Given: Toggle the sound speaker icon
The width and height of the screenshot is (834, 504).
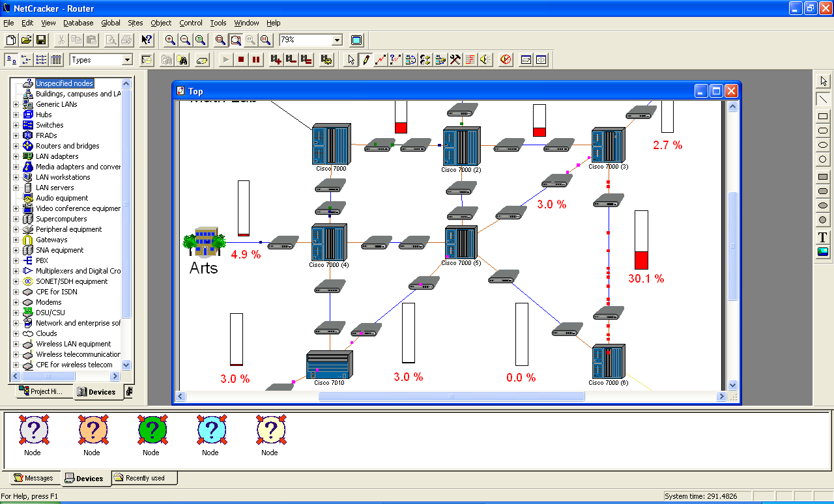Looking at the screenshot, I should 485,60.
